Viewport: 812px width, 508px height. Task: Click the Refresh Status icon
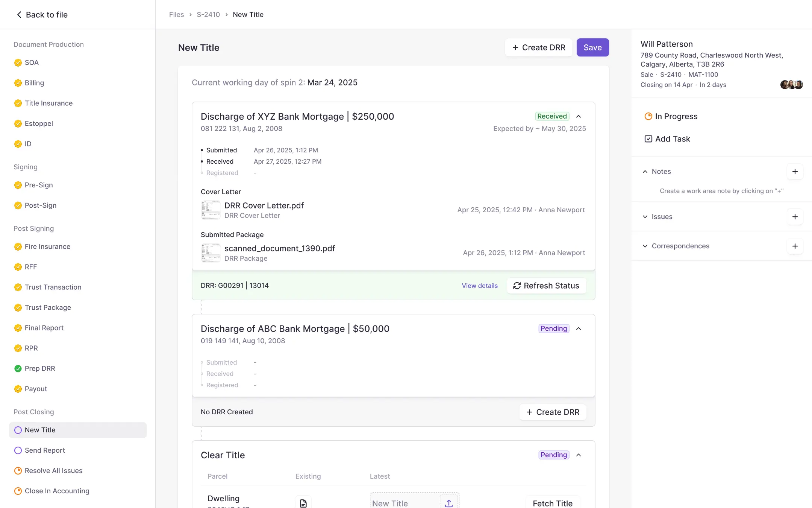(x=517, y=286)
